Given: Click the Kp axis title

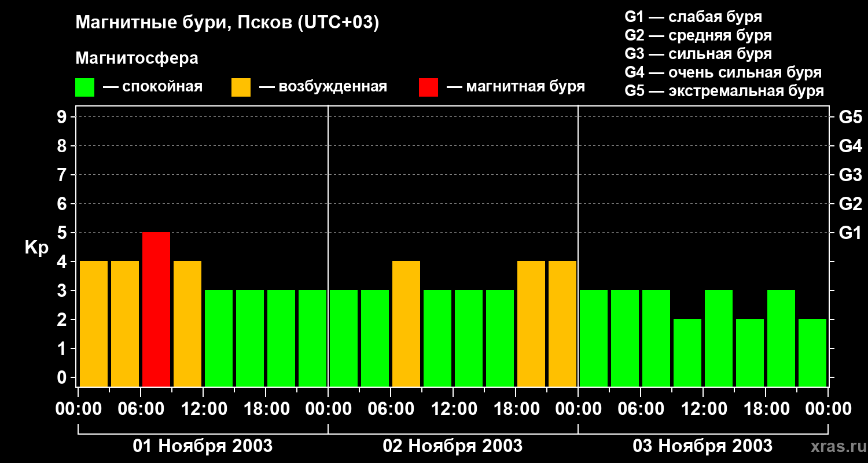Looking at the screenshot, I should click(x=36, y=248).
